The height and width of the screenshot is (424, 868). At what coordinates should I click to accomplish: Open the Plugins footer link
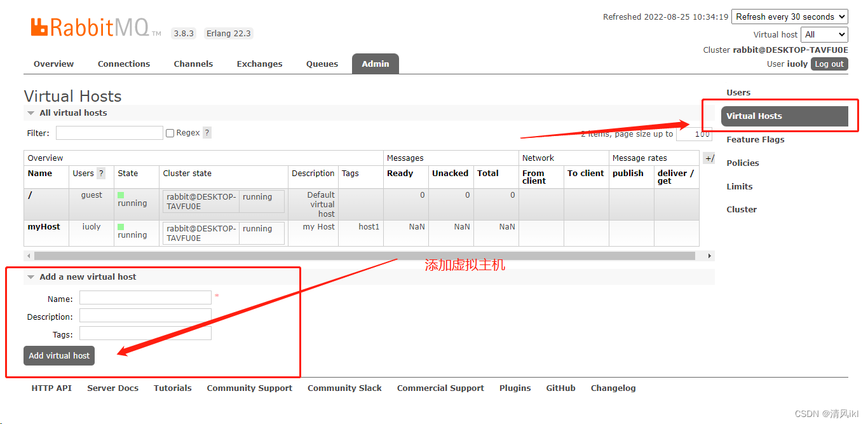pyautogui.click(x=515, y=388)
